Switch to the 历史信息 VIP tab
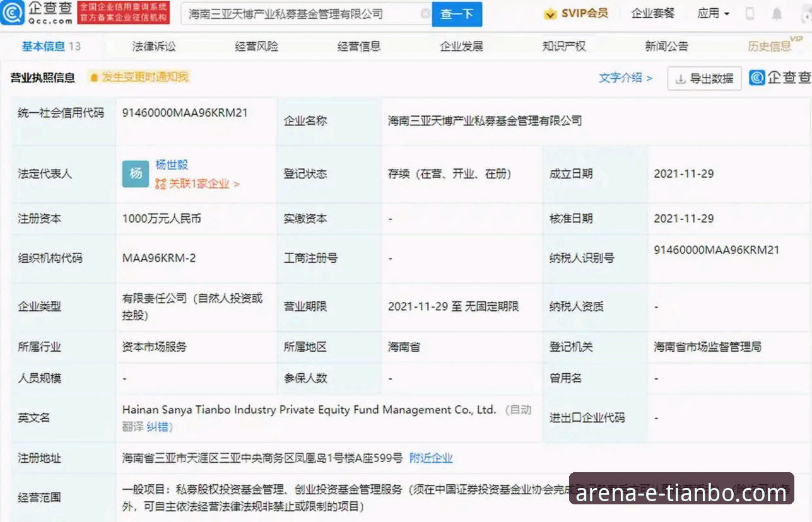The width and height of the screenshot is (812, 522). [x=775, y=45]
